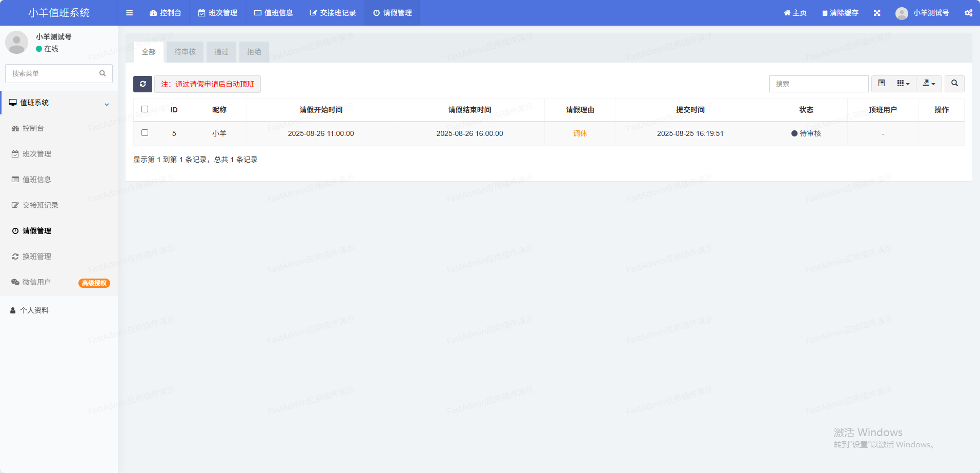The height and width of the screenshot is (473, 980).
Task: Open the 小羊测试号 user menu
Action: coord(922,13)
